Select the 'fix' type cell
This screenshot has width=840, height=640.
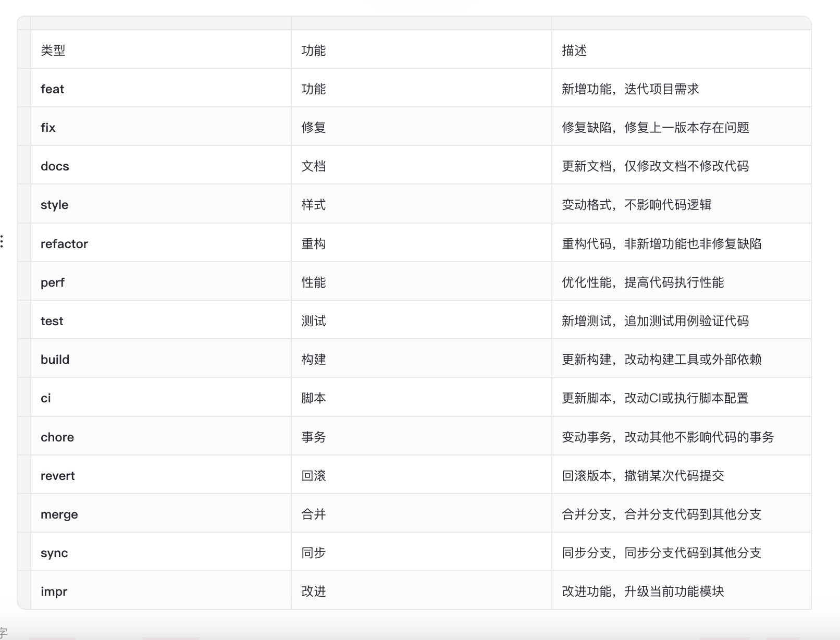tap(161, 127)
